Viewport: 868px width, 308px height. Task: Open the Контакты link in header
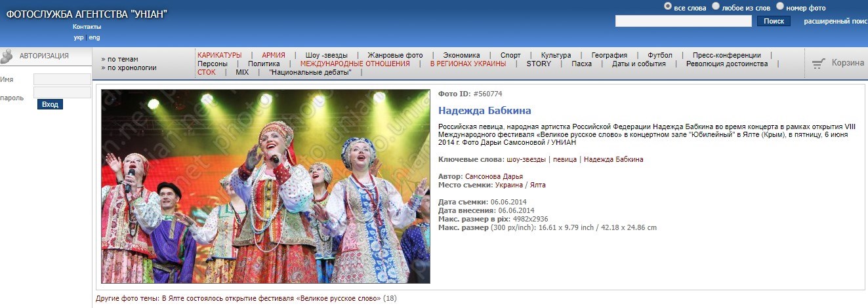click(87, 27)
